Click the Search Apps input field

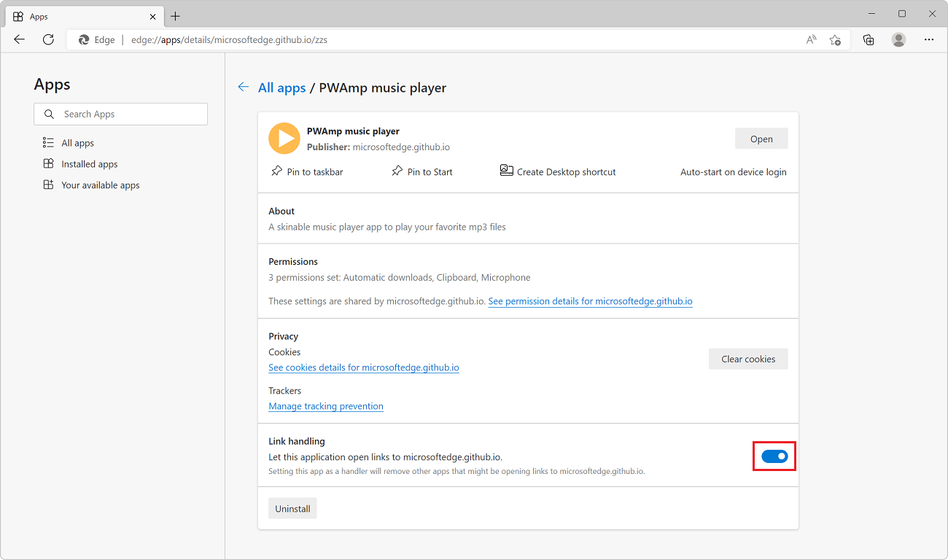tap(120, 114)
